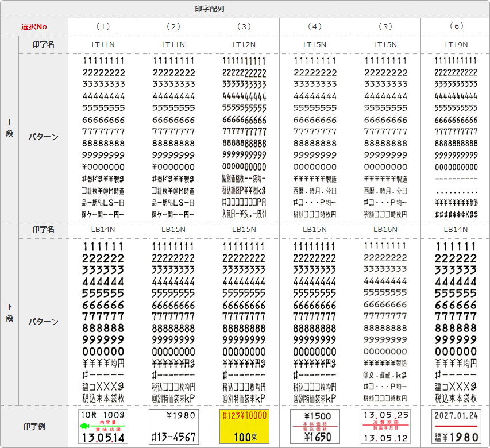Click the 2027.01.24 date print sample
490x448 pixels.
(456, 426)
